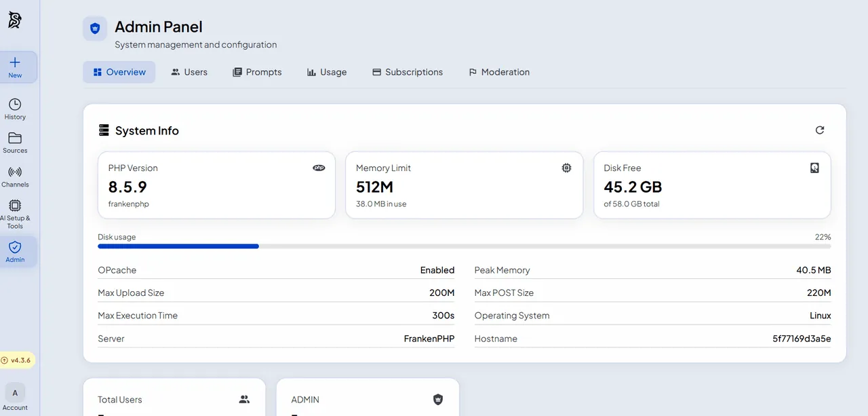Open the Prompts tab
The width and height of the screenshot is (868, 416).
tap(257, 72)
